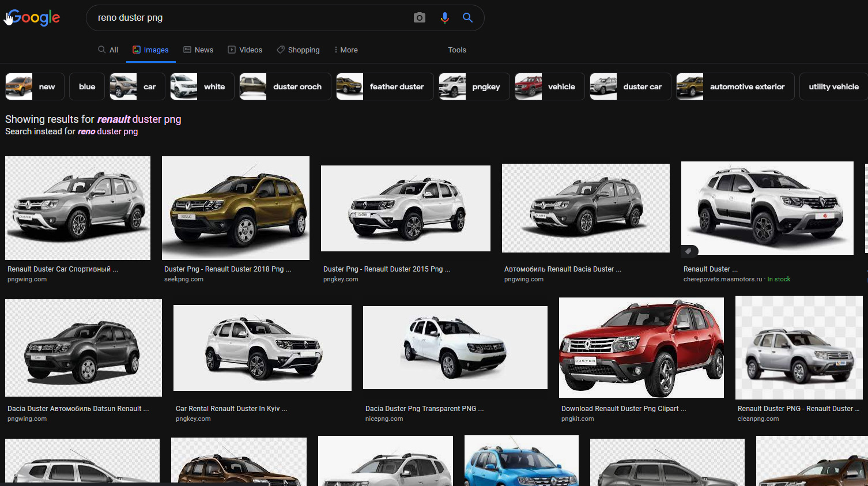
Task: Open the News tab
Action: [198, 50]
